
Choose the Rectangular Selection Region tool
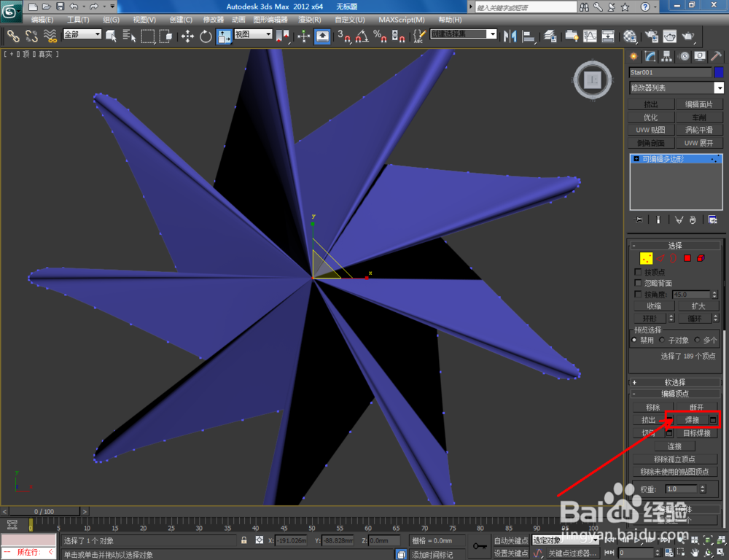coord(148,36)
